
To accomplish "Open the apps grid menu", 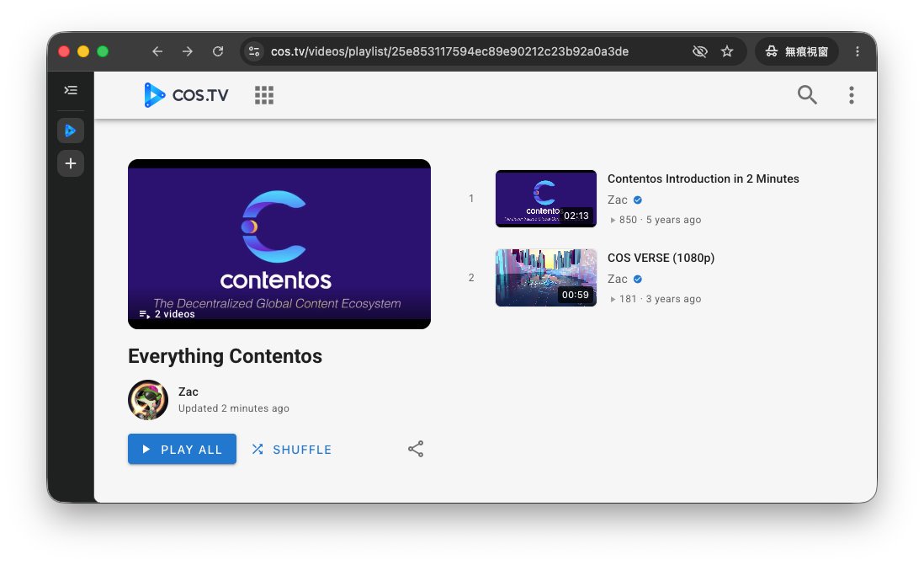I will tap(264, 95).
